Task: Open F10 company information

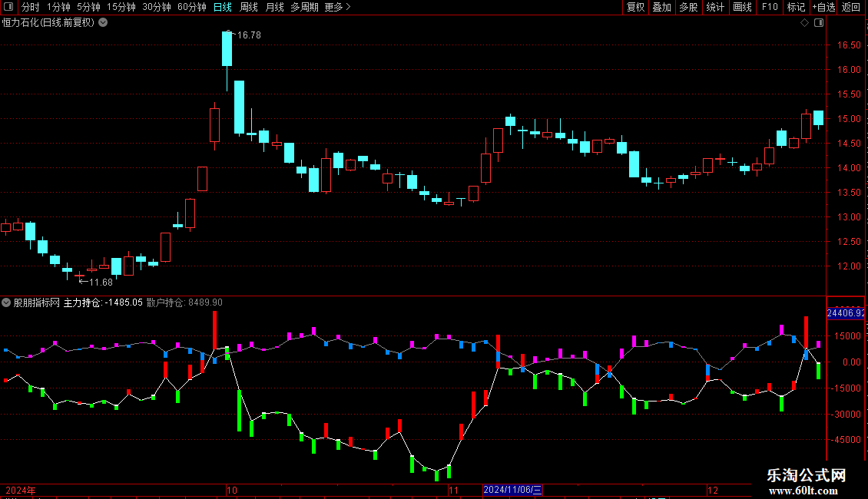Action: (x=770, y=7)
